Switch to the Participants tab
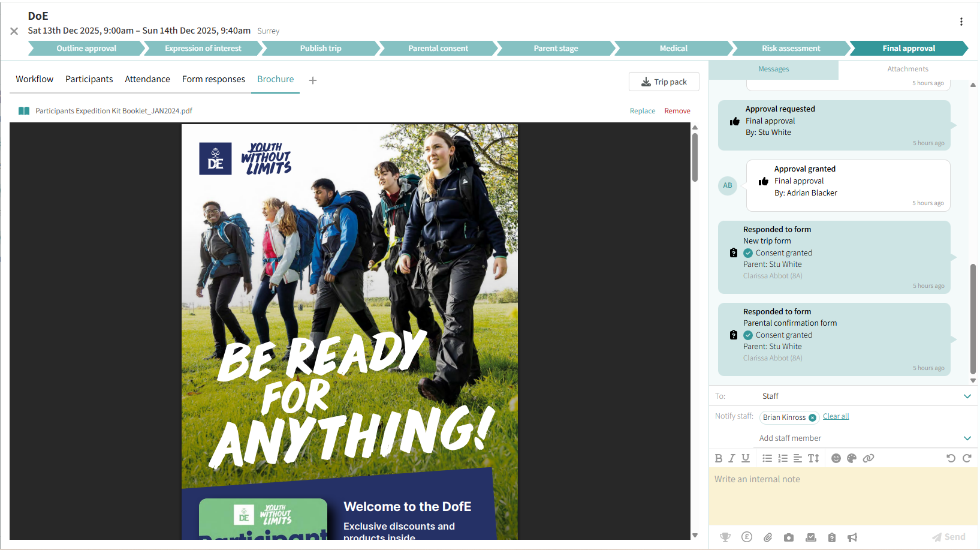 click(89, 79)
